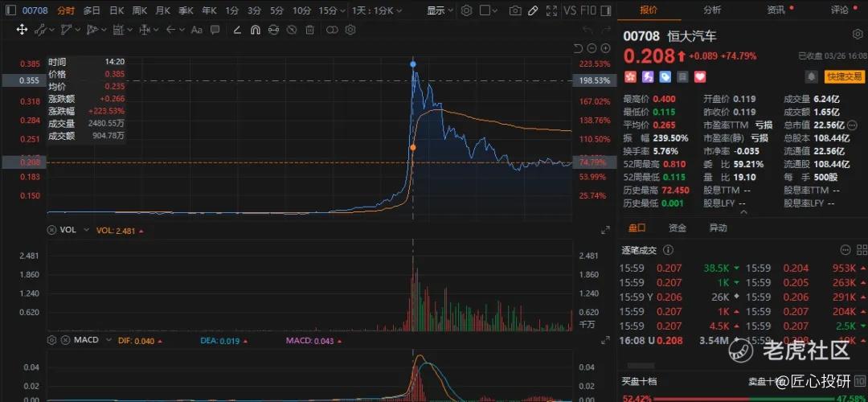Image resolution: width=868 pixels, height=402 pixels.
Task: Switch to 月K monthly candlestick tab
Action: pyautogui.click(x=163, y=10)
